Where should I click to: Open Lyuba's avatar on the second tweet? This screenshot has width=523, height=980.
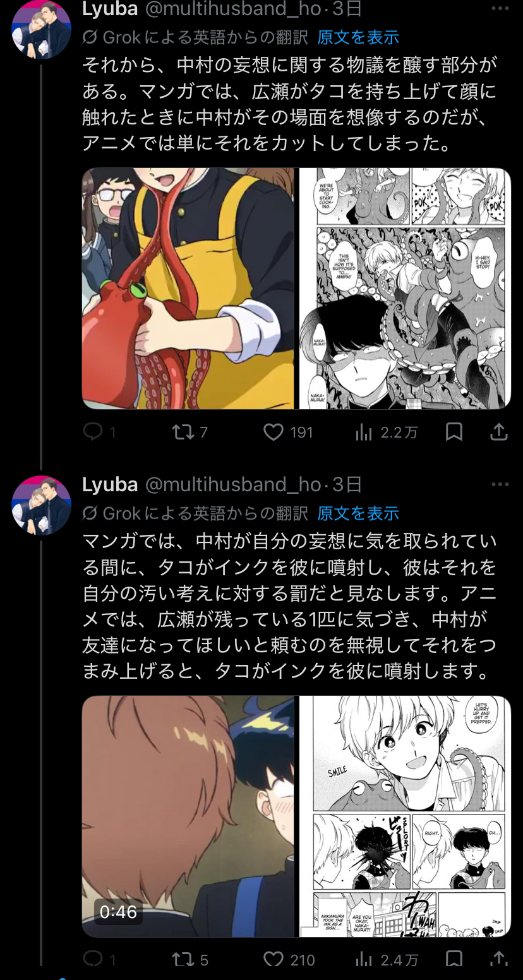click(x=41, y=505)
